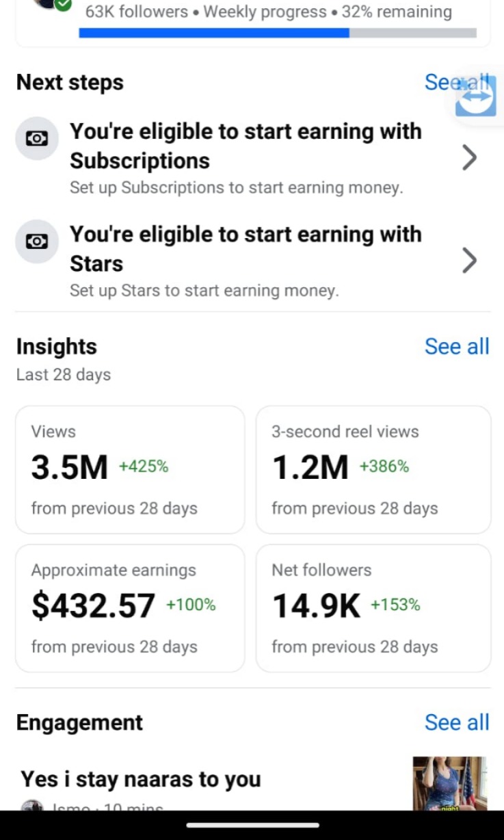Open the engagement post thumbnail image
This screenshot has height=840, width=504.
click(x=449, y=783)
